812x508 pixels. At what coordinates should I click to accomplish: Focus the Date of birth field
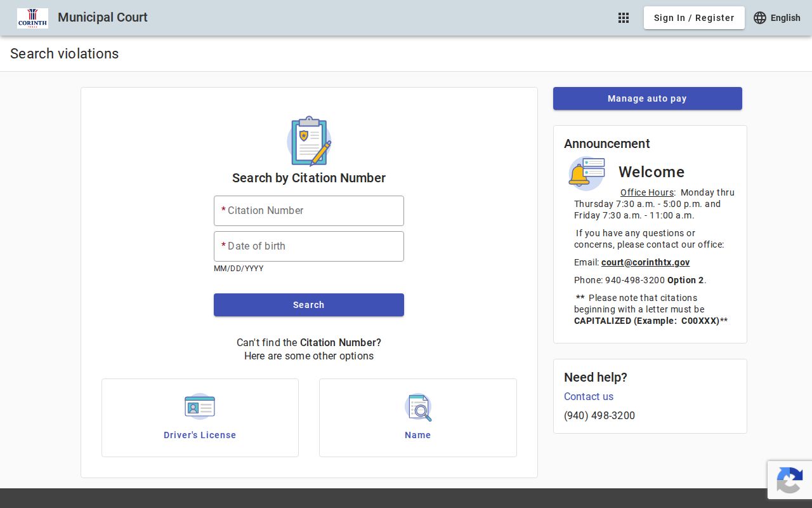click(309, 246)
